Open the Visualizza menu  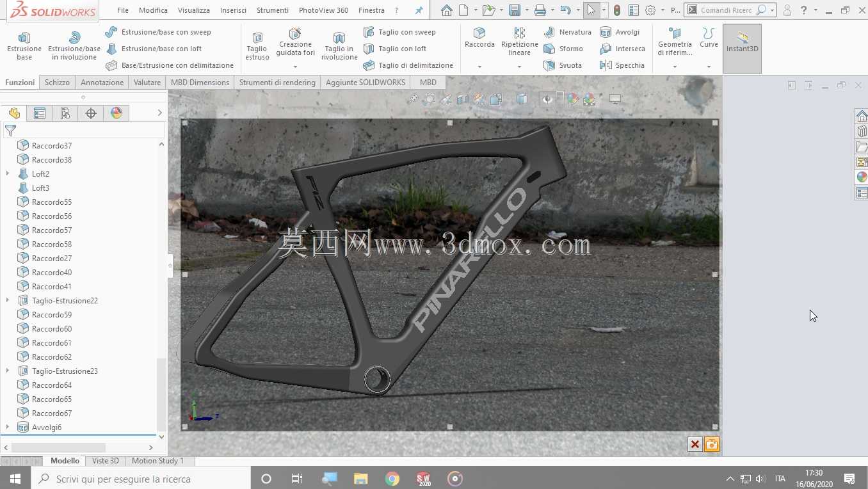click(194, 10)
